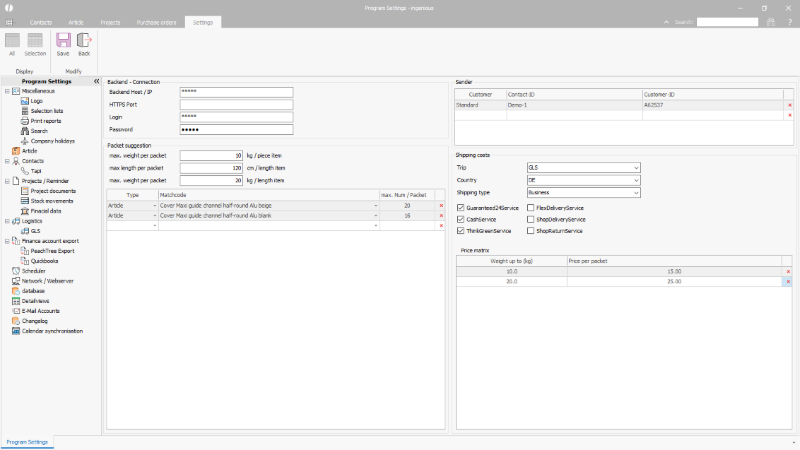Click the Password input field

236,130
